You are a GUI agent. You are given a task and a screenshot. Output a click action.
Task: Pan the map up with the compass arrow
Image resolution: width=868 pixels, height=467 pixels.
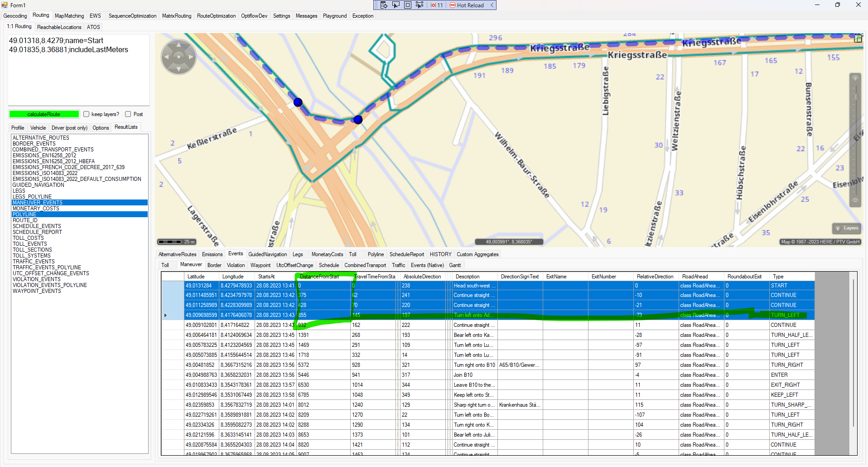click(x=178, y=45)
